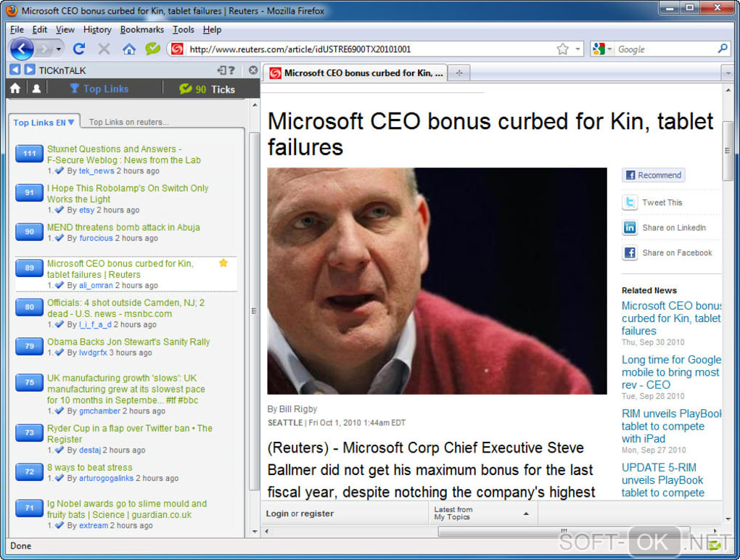Click the article photo of Steve Ballmer
The width and height of the screenshot is (740, 560).
pyautogui.click(x=437, y=281)
